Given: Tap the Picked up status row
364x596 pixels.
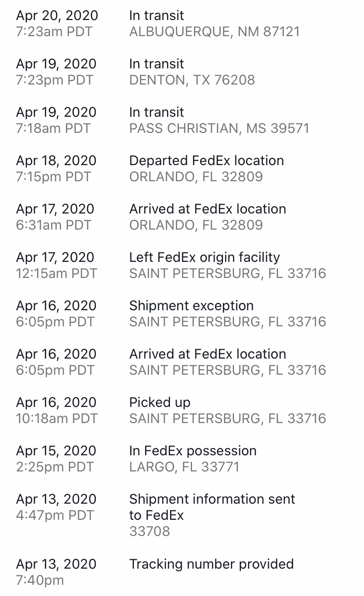Looking at the screenshot, I should click(x=182, y=410).
